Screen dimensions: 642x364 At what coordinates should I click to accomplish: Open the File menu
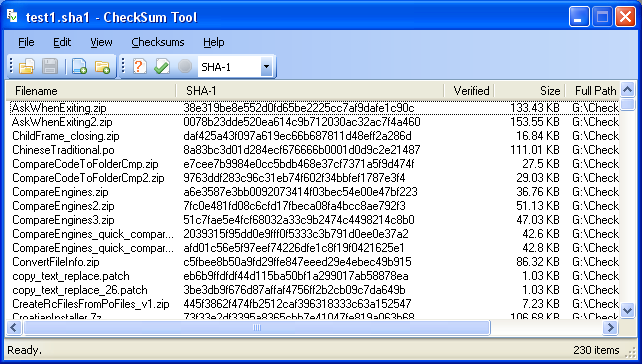pos(26,42)
